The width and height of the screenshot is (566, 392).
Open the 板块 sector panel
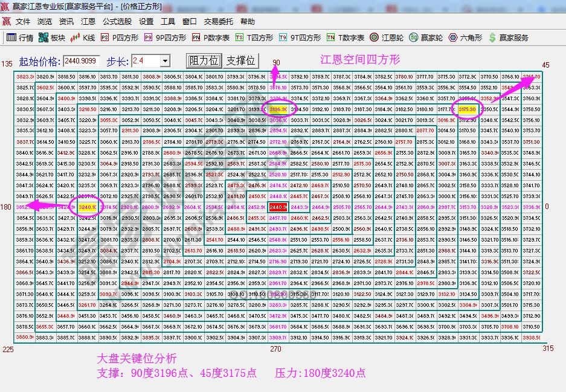51,37
